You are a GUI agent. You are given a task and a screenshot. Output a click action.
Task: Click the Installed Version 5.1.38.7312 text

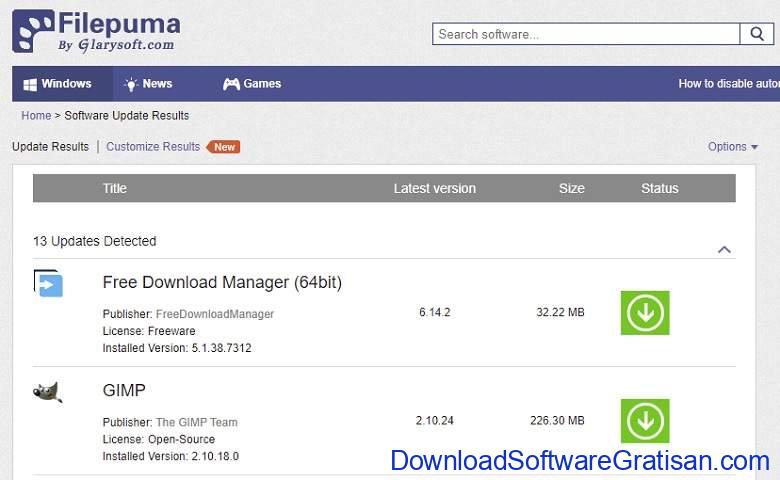click(177, 348)
